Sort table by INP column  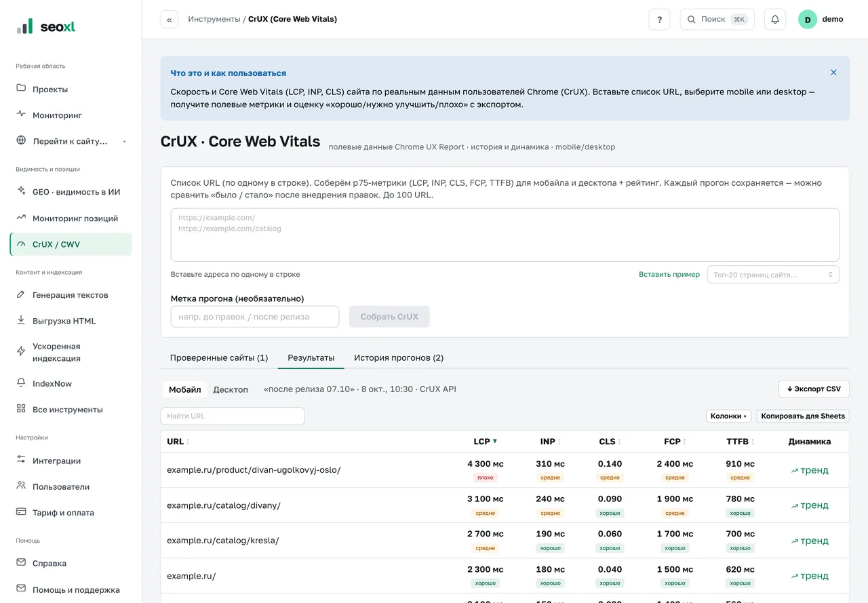[x=550, y=442]
